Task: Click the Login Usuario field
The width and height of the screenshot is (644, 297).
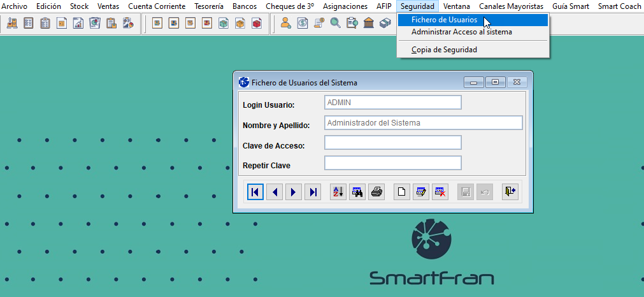Action: click(x=393, y=102)
